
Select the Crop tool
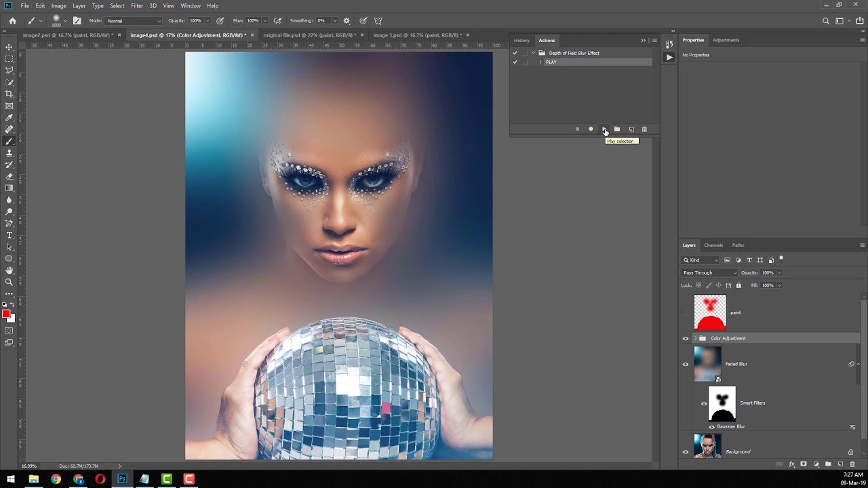(x=9, y=94)
